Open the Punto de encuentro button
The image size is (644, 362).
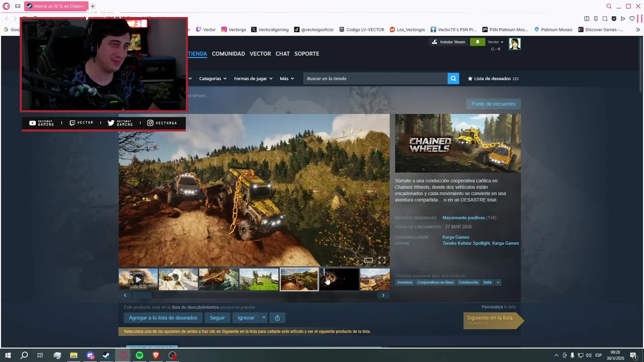(494, 104)
